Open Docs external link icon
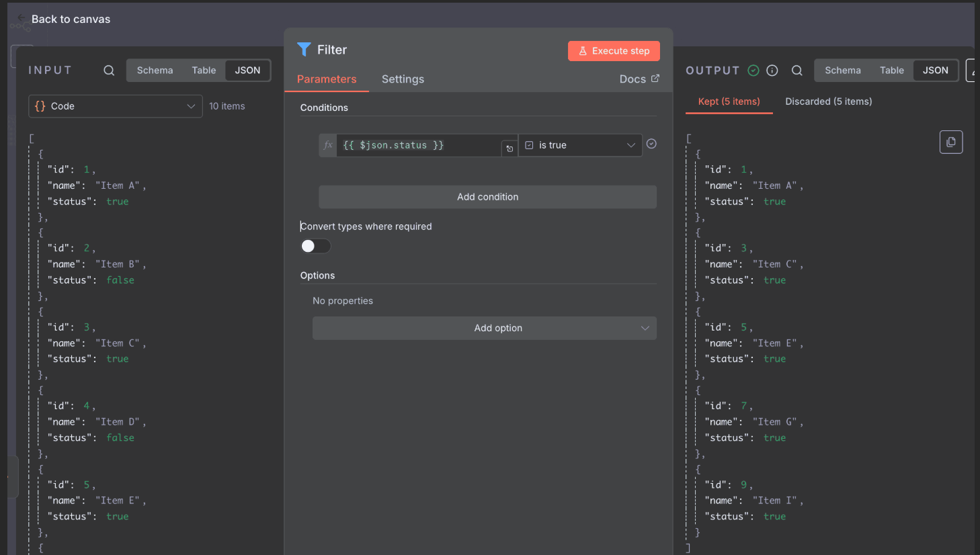Image resolution: width=980 pixels, height=555 pixels. point(655,79)
